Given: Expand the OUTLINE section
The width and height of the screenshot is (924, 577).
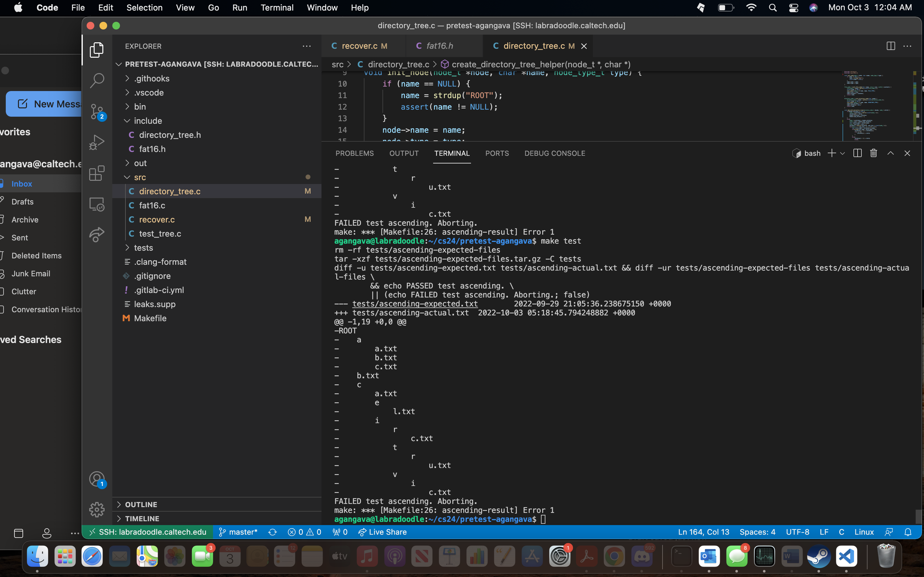Looking at the screenshot, I should point(141,505).
